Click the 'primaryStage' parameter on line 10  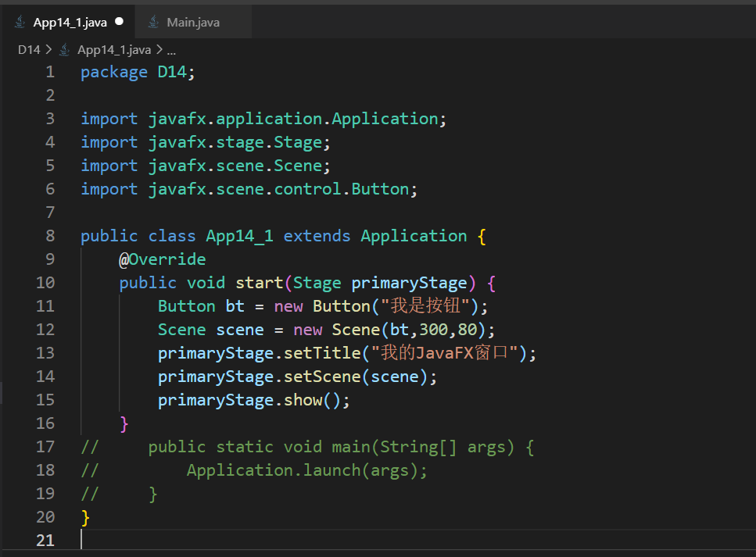pyautogui.click(x=410, y=283)
